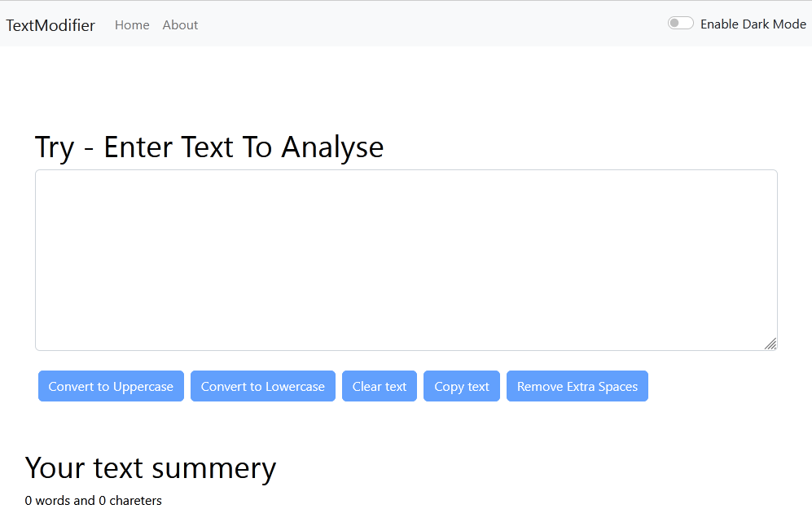This screenshot has width=812, height=522.
Task: Click the Your text summery heading
Action: pyautogui.click(x=151, y=468)
